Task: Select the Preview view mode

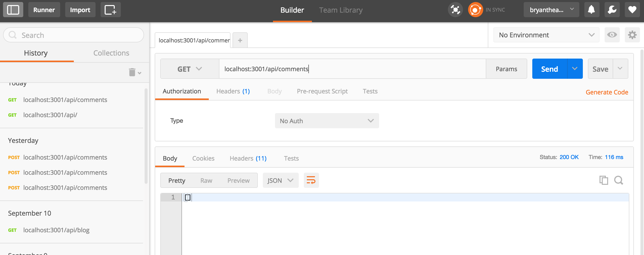Action: [x=238, y=180]
